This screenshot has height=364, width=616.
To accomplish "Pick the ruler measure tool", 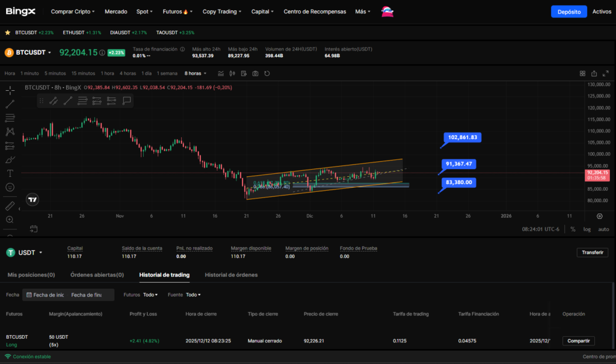I will click(x=10, y=206).
